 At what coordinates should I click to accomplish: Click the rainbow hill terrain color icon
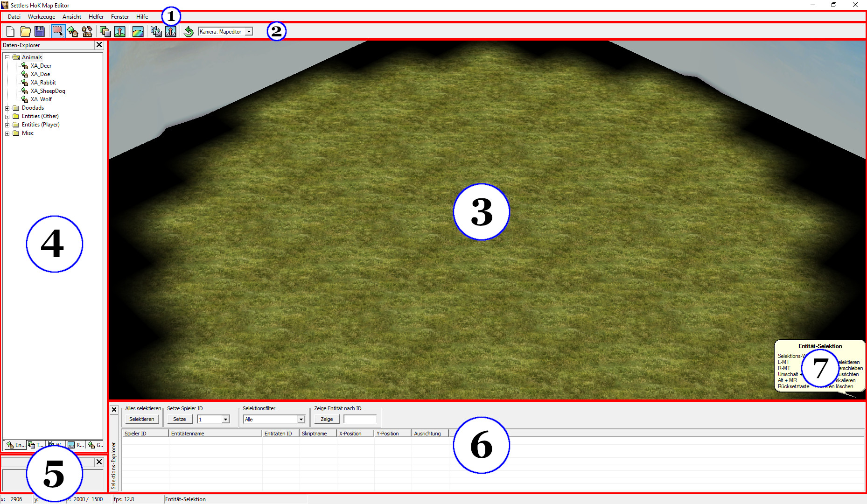[138, 32]
